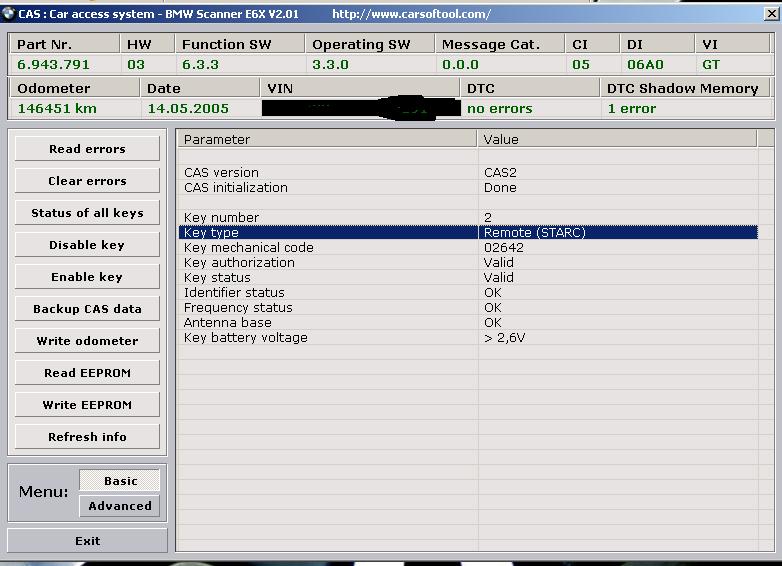Select the Identifier status row

[x=468, y=292]
